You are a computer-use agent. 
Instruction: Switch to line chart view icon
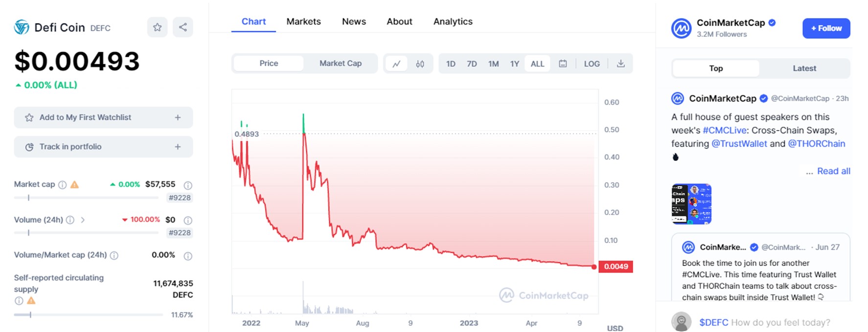click(396, 64)
